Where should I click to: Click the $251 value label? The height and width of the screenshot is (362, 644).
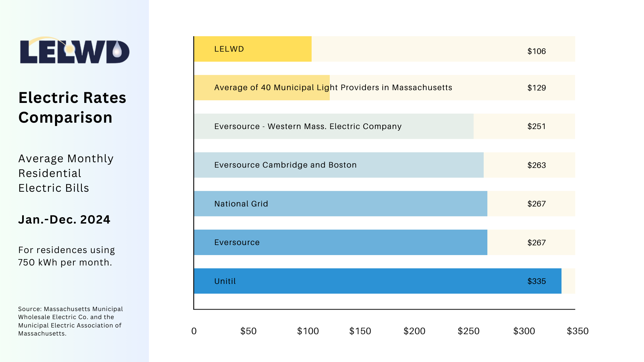coord(537,126)
